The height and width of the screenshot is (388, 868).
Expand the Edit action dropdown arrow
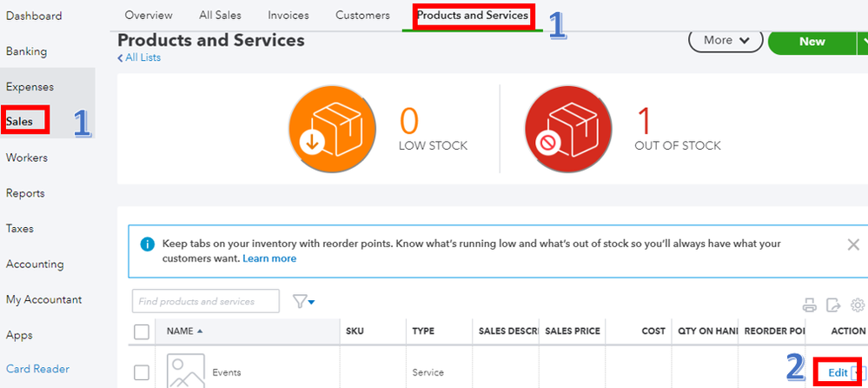coord(862,373)
